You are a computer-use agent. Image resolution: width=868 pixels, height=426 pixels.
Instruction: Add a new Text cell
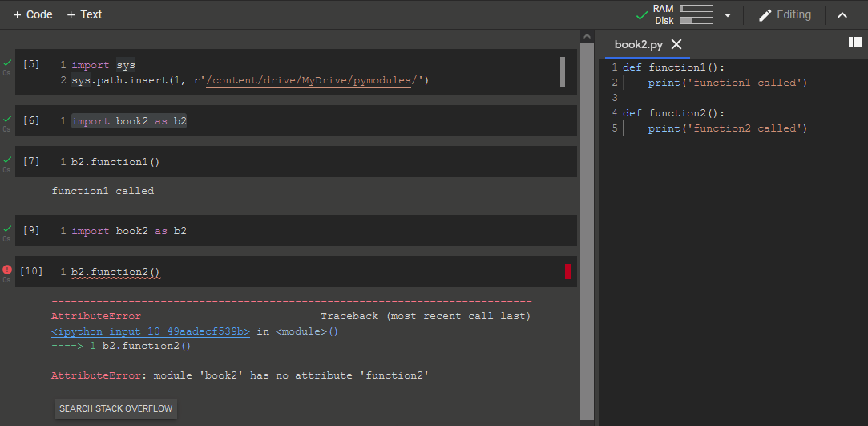[84, 15]
